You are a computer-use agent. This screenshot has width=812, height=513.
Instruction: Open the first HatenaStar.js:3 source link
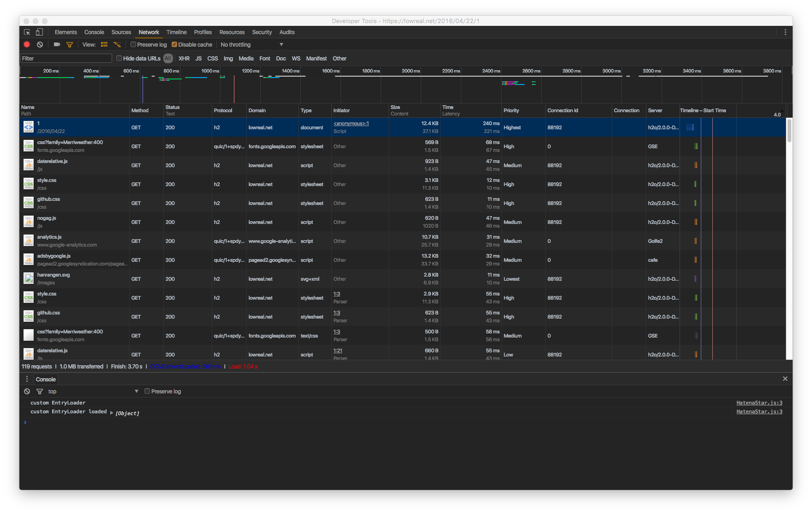point(759,403)
